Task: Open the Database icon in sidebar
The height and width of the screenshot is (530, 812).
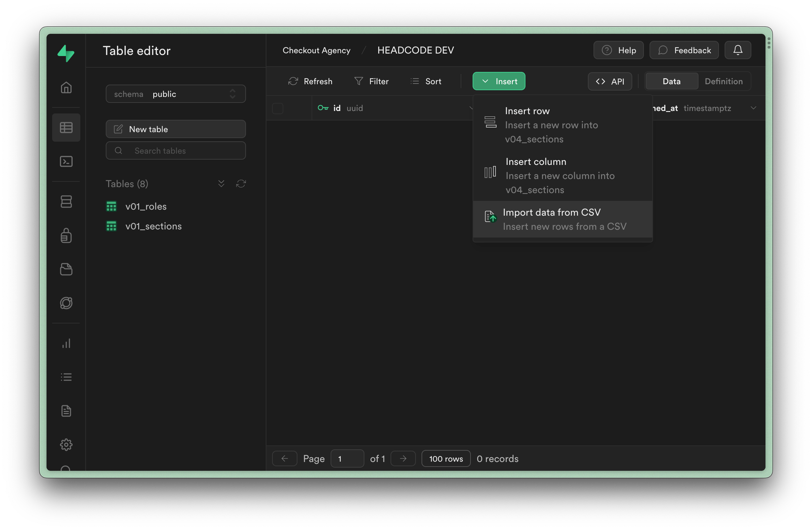Action: tap(66, 202)
